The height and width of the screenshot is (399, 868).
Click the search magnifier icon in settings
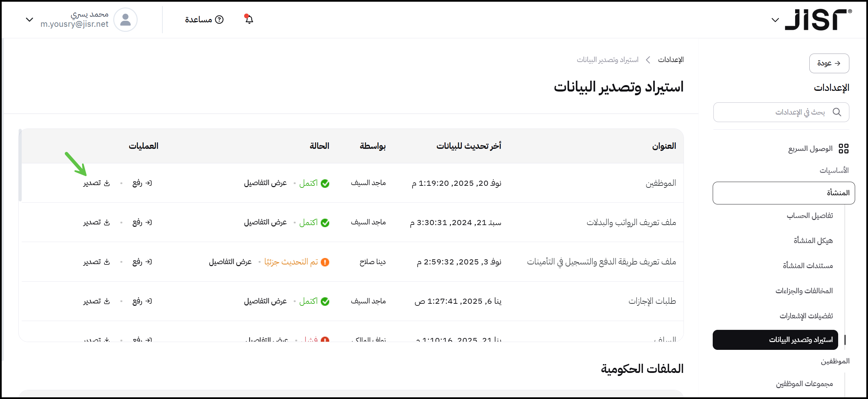837,112
